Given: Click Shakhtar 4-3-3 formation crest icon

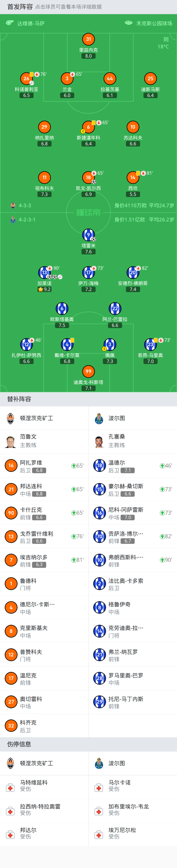Looking at the screenshot, I should pyautogui.click(x=13, y=205).
